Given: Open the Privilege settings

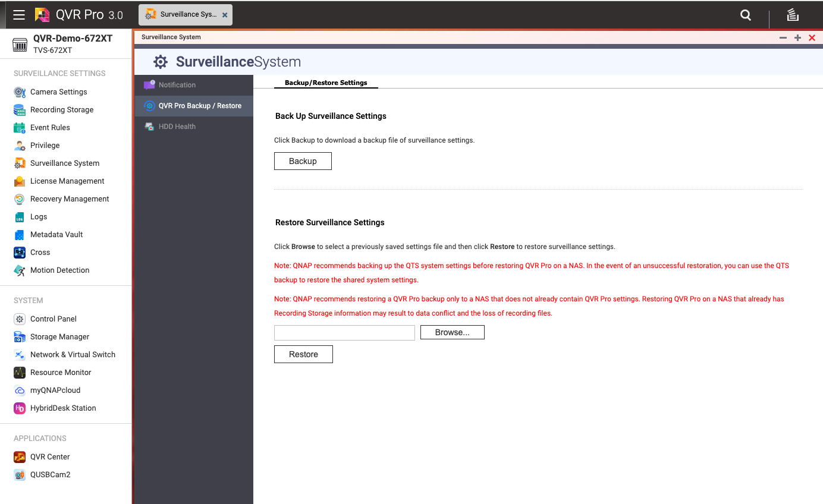Looking at the screenshot, I should click(x=43, y=145).
